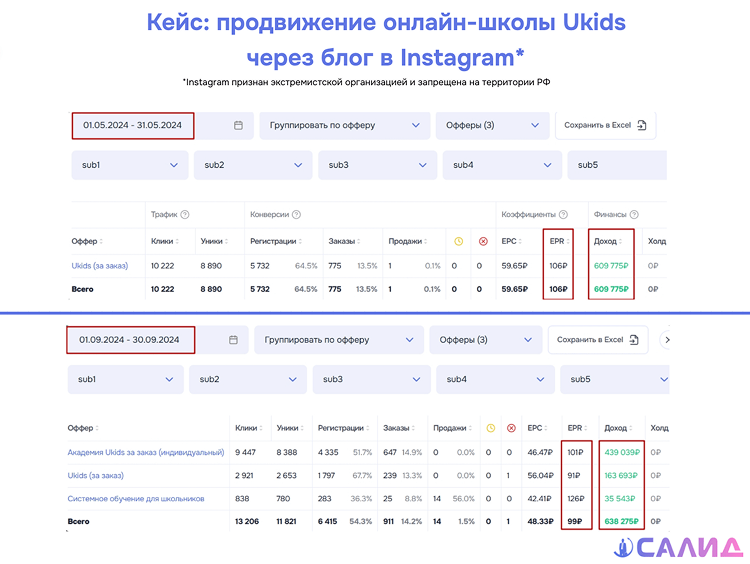Sort upper table by Клики column
This screenshot has height=564, width=750.
coord(165,241)
